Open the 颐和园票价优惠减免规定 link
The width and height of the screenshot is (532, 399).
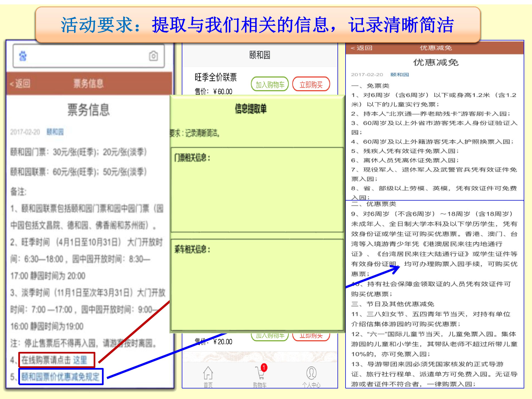[x=60, y=377]
